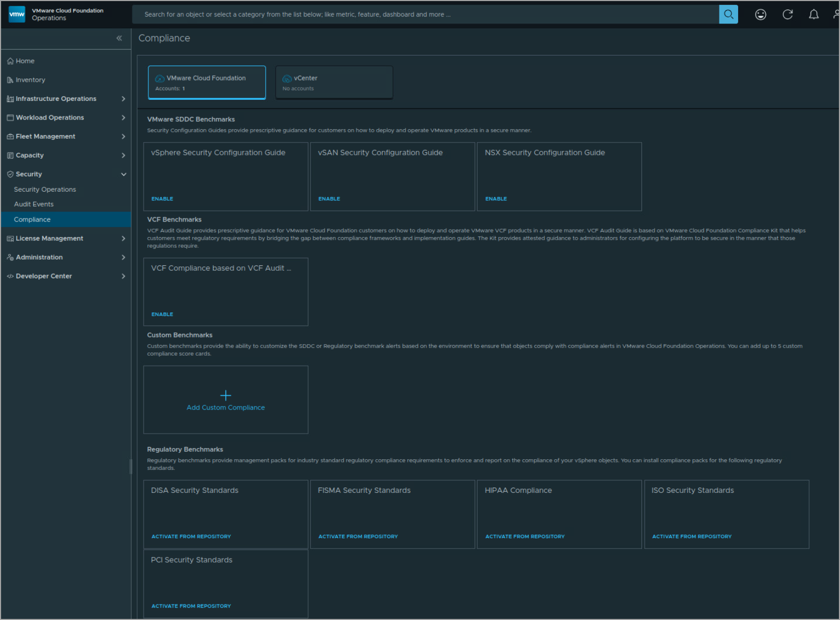Select the vCenter tab card
This screenshot has width=840, height=620.
coord(334,83)
